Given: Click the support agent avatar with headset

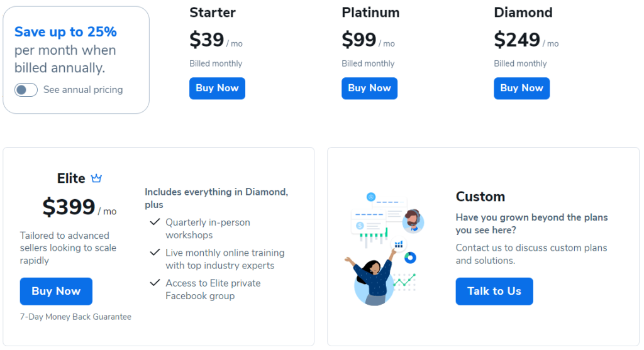Looking at the screenshot, I should pyautogui.click(x=413, y=222).
